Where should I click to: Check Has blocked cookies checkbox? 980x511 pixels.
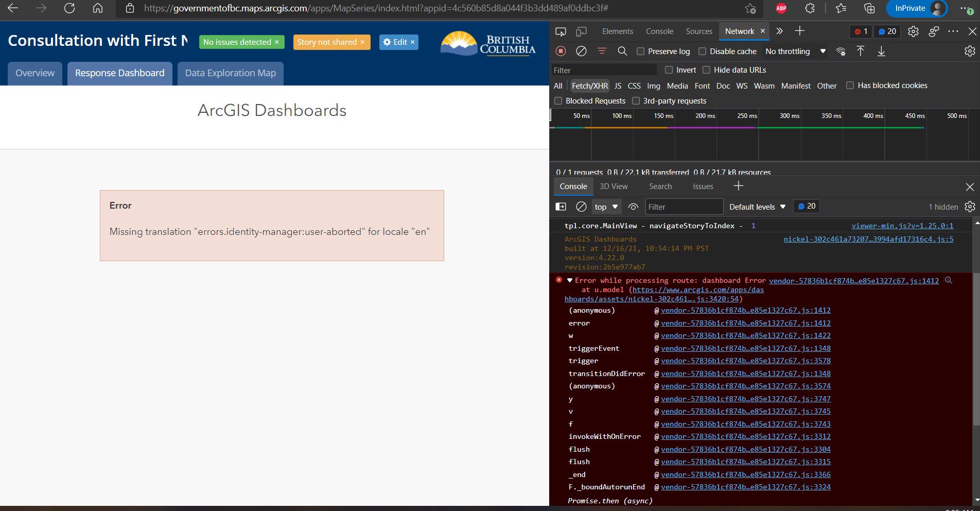tap(850, 86)
